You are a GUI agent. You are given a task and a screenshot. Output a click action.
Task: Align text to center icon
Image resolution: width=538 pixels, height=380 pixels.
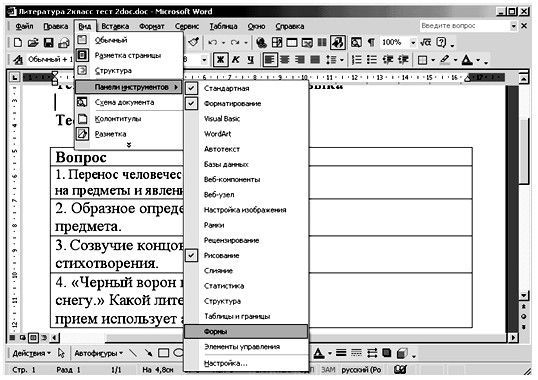(284, 60)
